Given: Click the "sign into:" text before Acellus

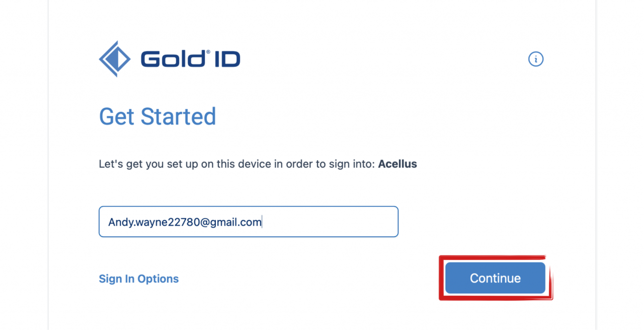Looking at the screenshot, I should (352, 164).
